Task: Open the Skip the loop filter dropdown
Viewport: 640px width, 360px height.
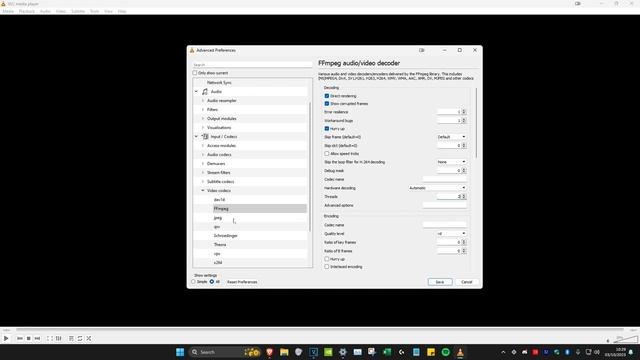Action: click(451, 162)
